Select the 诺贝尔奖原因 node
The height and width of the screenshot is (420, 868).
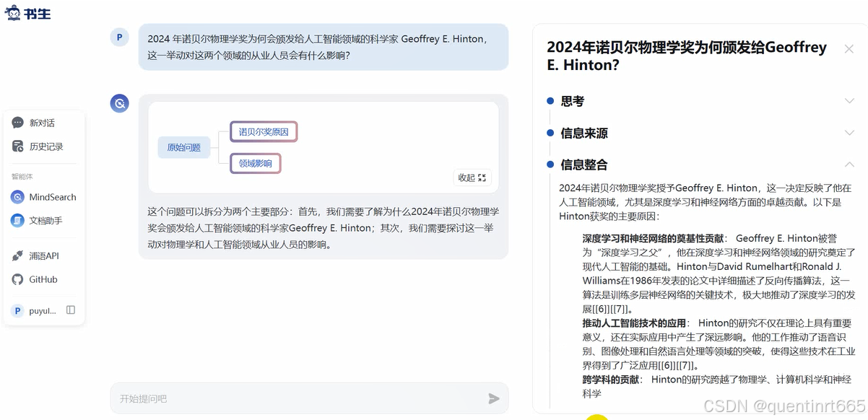pos(264,132)
